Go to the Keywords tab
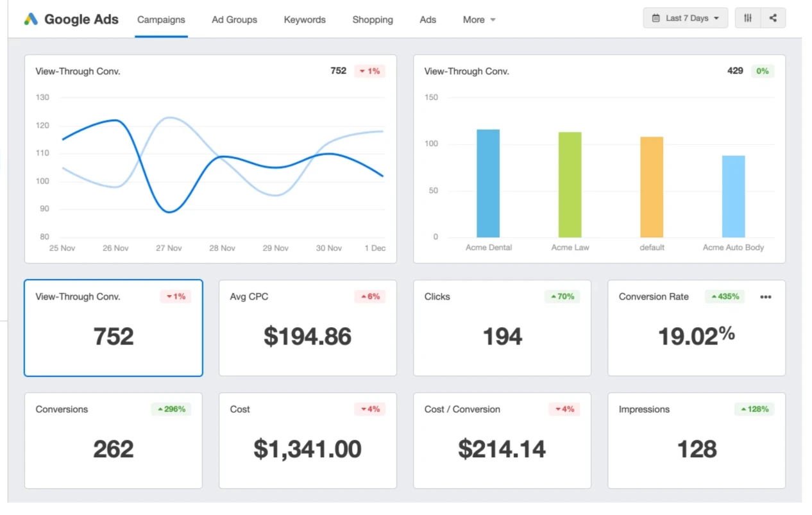This screenshot has height=515, width=812. point(305,20)
